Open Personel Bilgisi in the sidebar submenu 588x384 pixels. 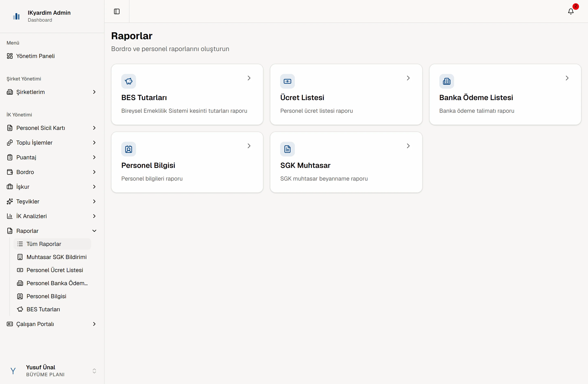[52, 296]
